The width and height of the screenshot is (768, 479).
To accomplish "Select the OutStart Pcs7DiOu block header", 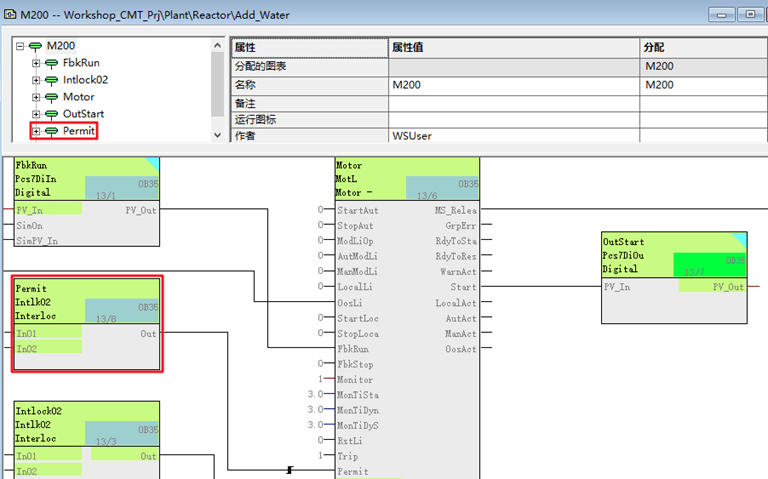I will pyautogui.click(x=674, y=255).
